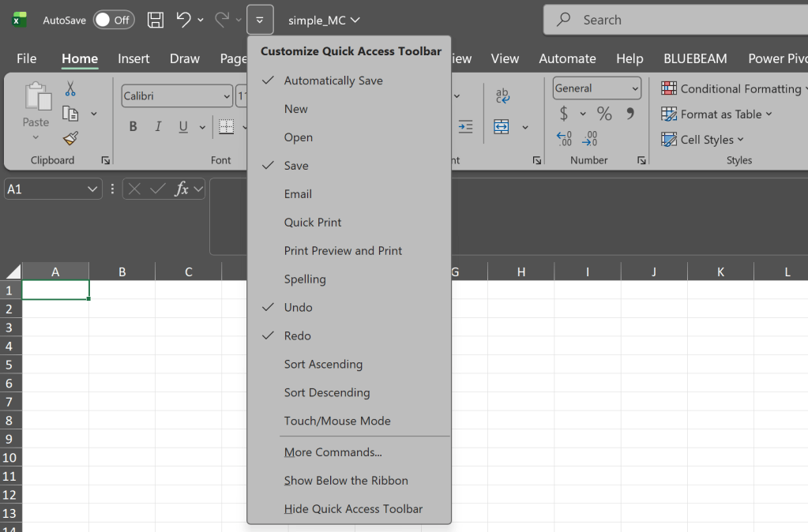Toggle the AutoSave switch

tap(114, 20)
